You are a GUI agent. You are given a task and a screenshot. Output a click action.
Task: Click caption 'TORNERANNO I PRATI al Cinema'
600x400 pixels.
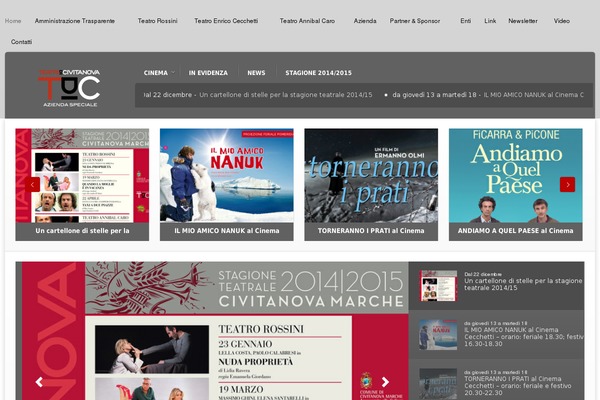coord(371,231)
